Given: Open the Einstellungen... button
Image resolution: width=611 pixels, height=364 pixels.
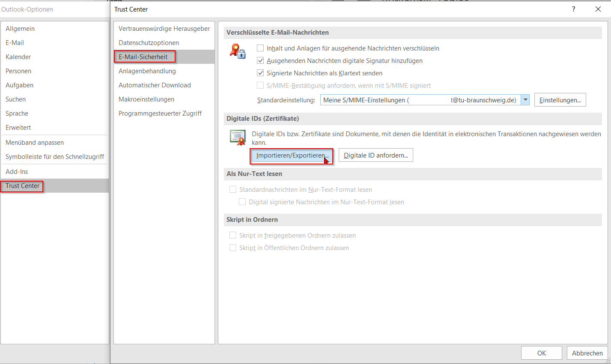Looking at the screenshot, I should 560,100.
